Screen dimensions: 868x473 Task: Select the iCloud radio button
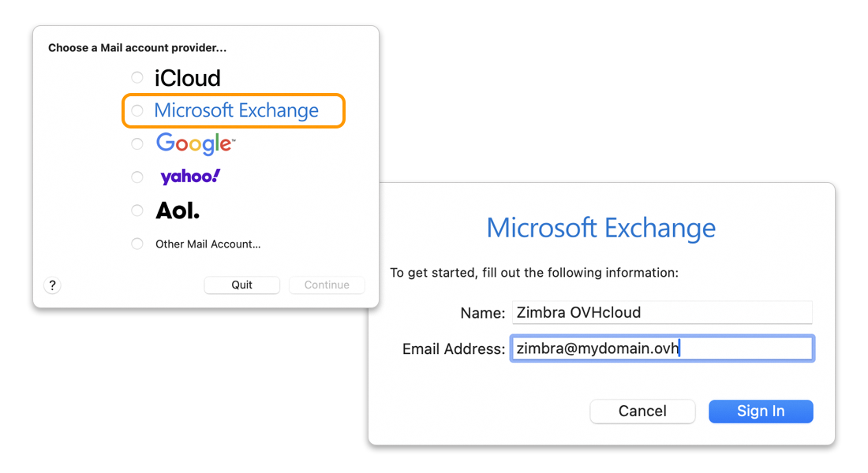click(137, 77)
